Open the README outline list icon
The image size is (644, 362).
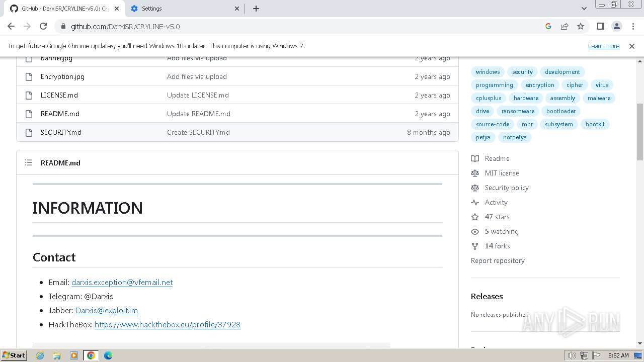click(x=29, y=162)
